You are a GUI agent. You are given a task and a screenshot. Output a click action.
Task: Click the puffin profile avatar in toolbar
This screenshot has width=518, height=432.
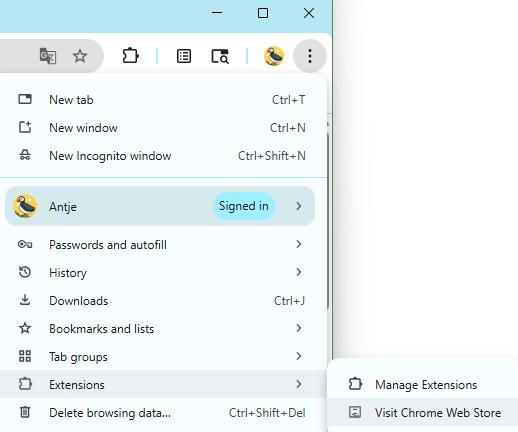pos(274,56)
